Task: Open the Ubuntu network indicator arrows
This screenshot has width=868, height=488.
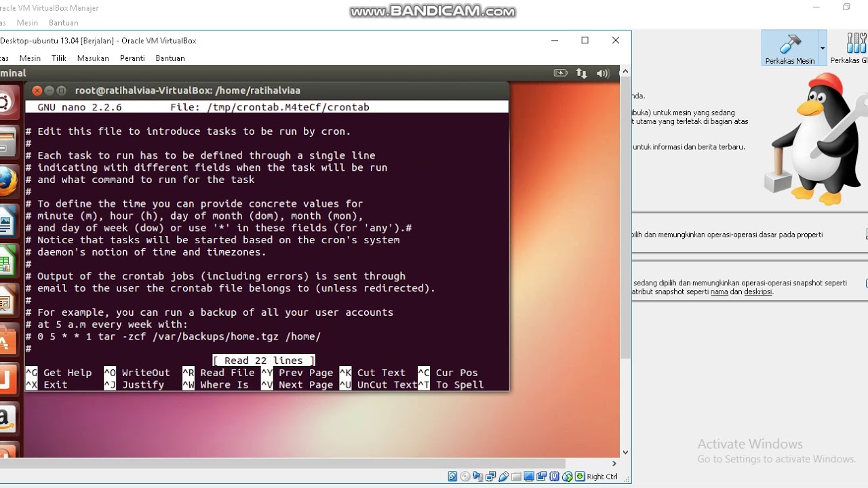Action: pyautogui.click(x=582, y=73)
